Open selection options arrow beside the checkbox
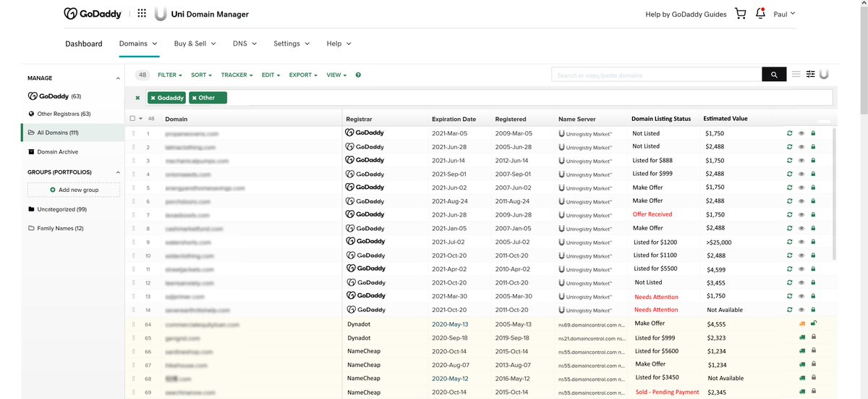The image size is (868, 399). click(x=141, y=119)
